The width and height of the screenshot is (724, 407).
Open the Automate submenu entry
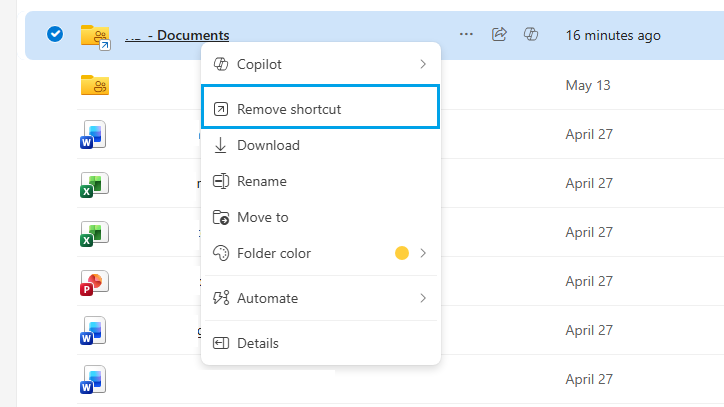[x=320, y=298]
